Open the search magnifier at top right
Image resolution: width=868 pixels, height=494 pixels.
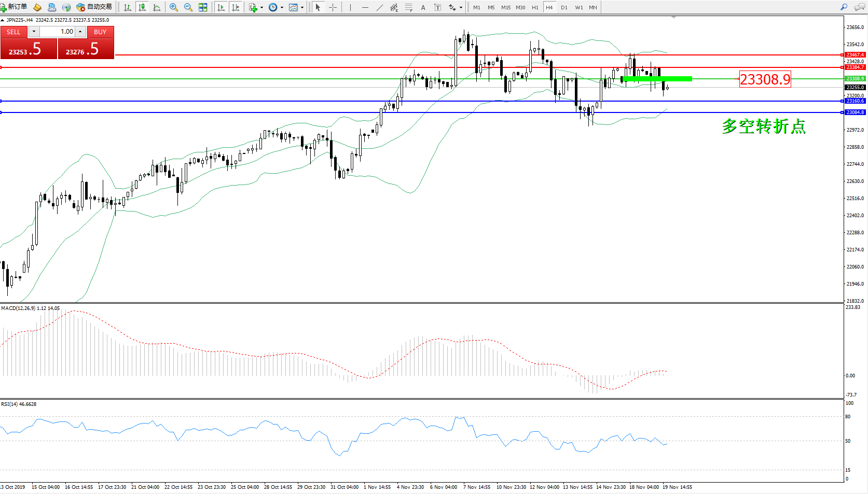click(x=844, y=7)
